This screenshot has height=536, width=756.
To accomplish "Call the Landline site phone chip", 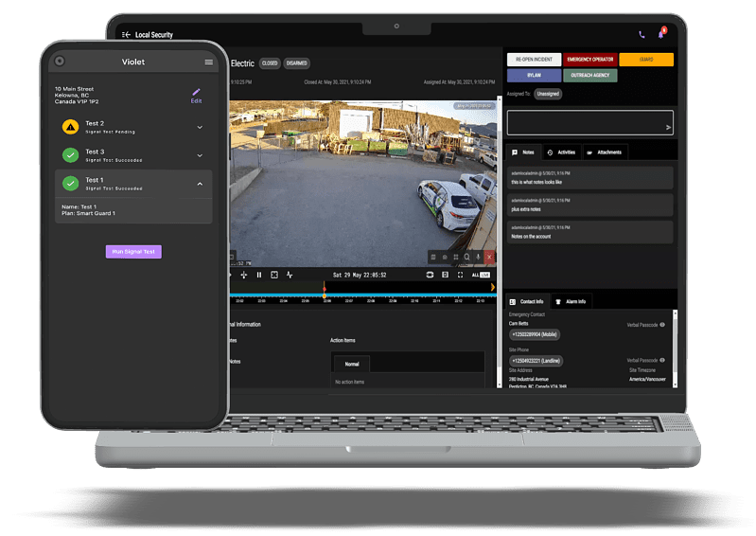I will 536,361.
